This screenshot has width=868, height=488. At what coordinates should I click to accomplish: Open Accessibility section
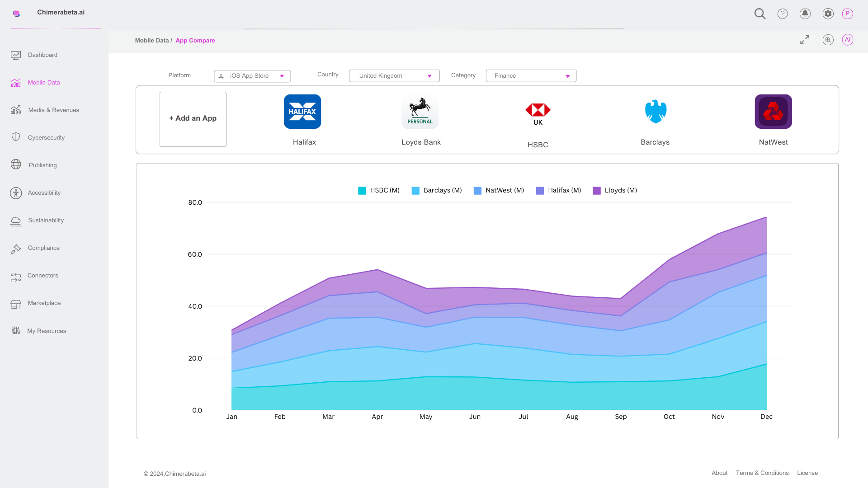[44, 193]
